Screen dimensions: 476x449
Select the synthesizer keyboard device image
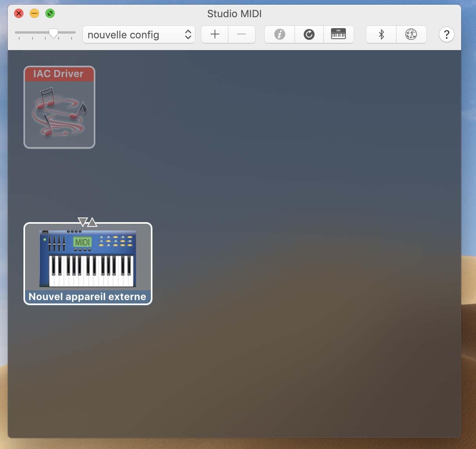[x=88, y=259]
